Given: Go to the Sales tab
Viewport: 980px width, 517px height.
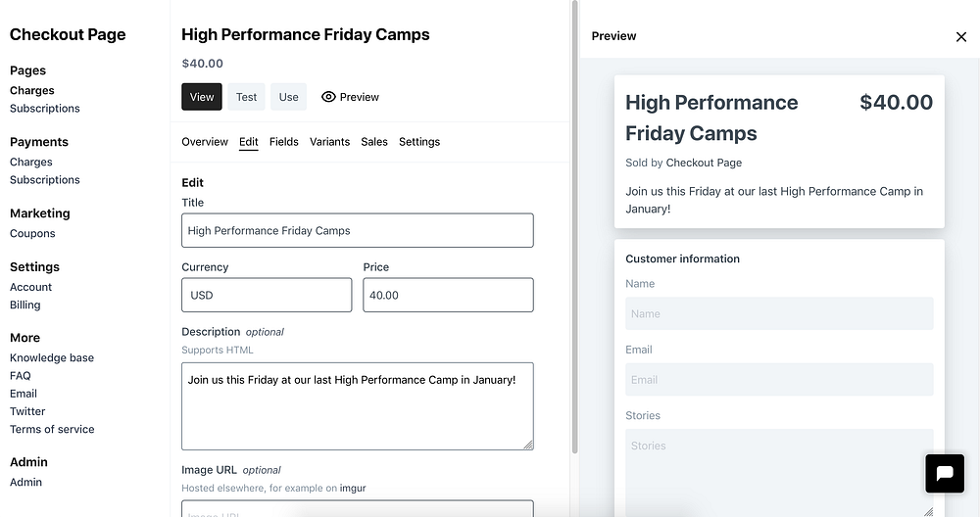Looking at the screenshot, I should coord(374,142).
